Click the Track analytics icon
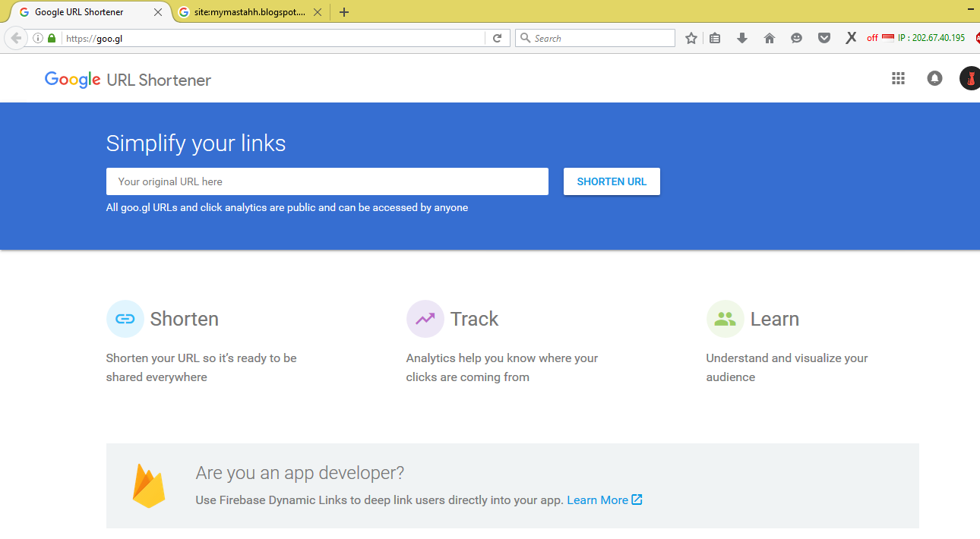This screenshot has height=539, width=980. coord(425,319)
